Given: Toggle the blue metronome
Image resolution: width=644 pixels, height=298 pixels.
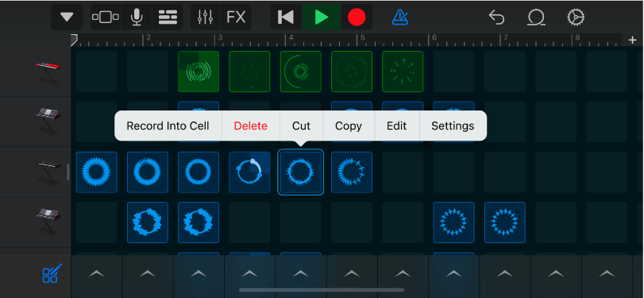Looking at the screenshot, I should 399,17.
